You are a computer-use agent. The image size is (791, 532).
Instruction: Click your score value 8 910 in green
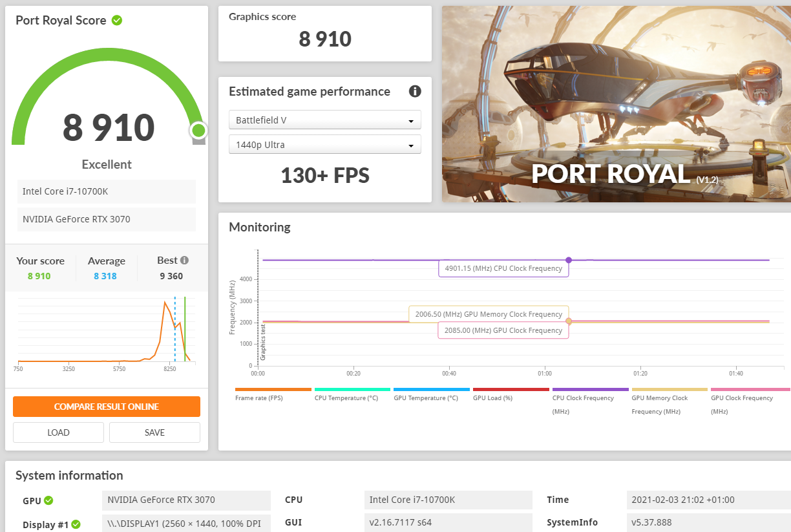click(x=39, y=276)
